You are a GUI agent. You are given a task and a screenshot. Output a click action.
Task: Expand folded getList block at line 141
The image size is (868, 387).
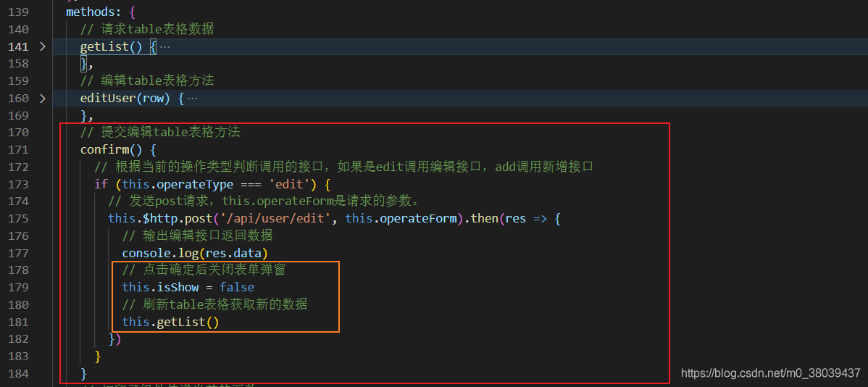click(x=43, y=47)
